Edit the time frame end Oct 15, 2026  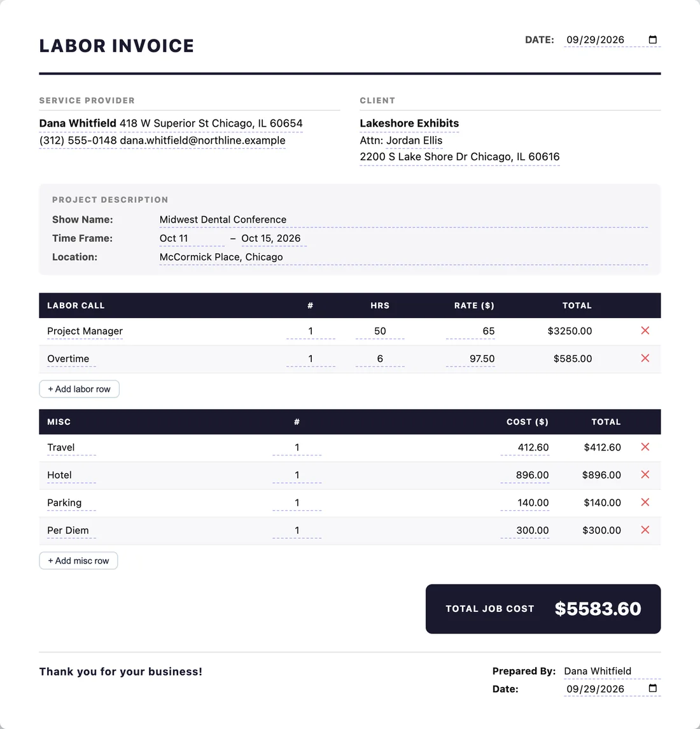coord(274,239)
